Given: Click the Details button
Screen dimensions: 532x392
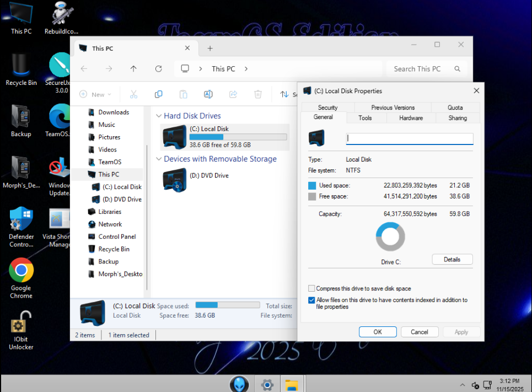Looking at the screenshot, I should 452,259.
